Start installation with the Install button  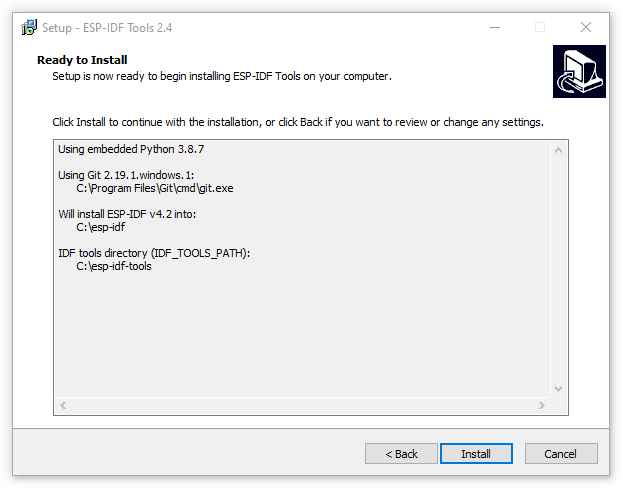[x=476, y=454]
